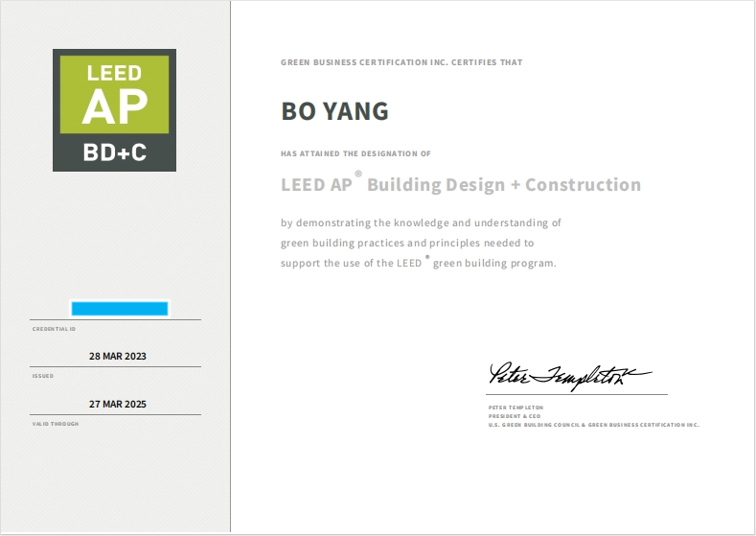
Task: Click the LEED AP BD+C logo badge
Action: pyautogui.click(x=114, y=109)
